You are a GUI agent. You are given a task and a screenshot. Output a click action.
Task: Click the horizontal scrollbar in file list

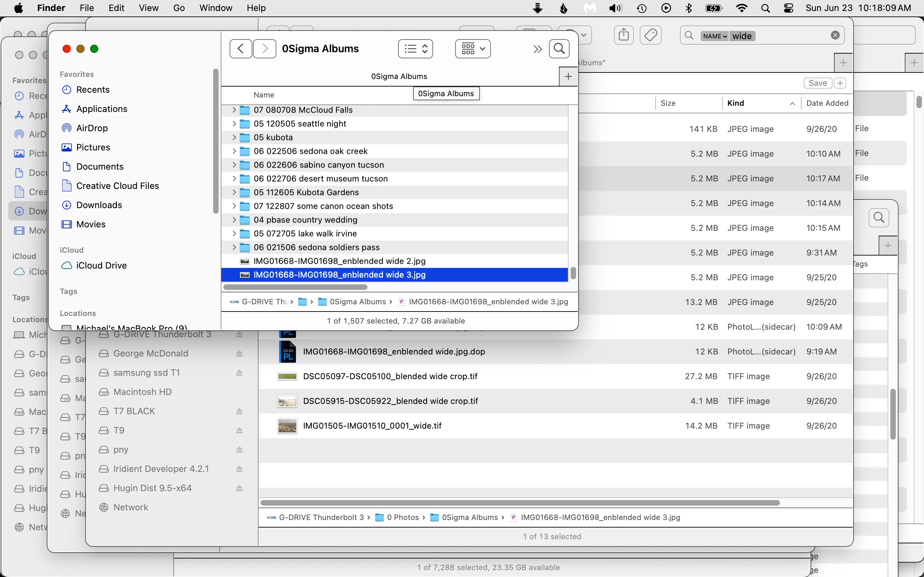click(x=295, y=287)
